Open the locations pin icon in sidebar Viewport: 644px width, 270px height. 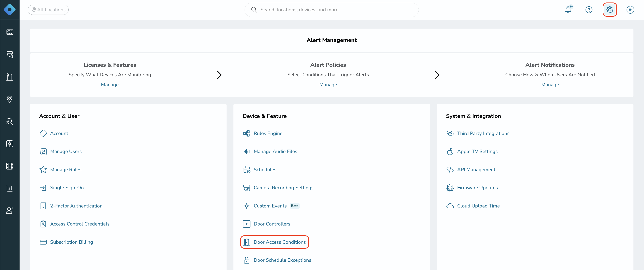coord(10,99)
